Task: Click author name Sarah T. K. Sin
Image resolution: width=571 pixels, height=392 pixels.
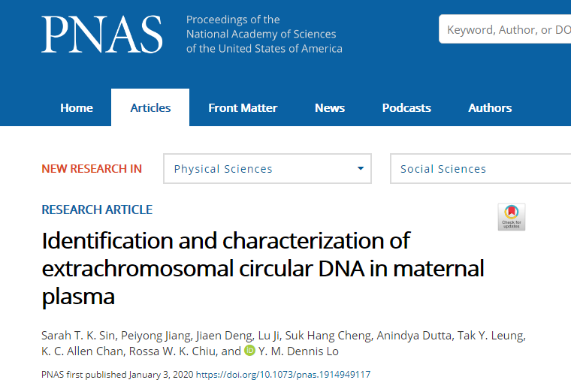Action: 77,334
